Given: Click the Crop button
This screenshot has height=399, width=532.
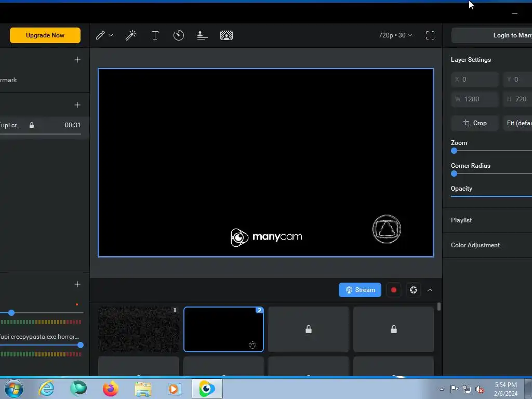Looking at the screenshot, I should [x=475, y=123].
